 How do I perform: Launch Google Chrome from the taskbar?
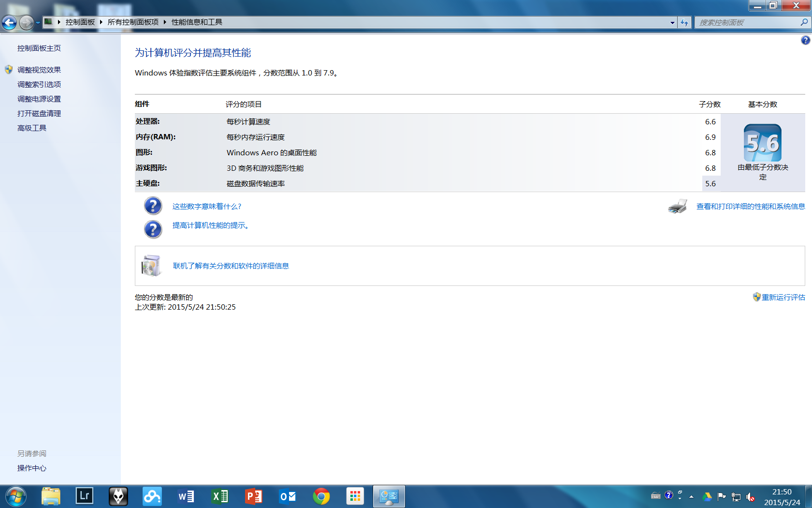pos(321,496)
